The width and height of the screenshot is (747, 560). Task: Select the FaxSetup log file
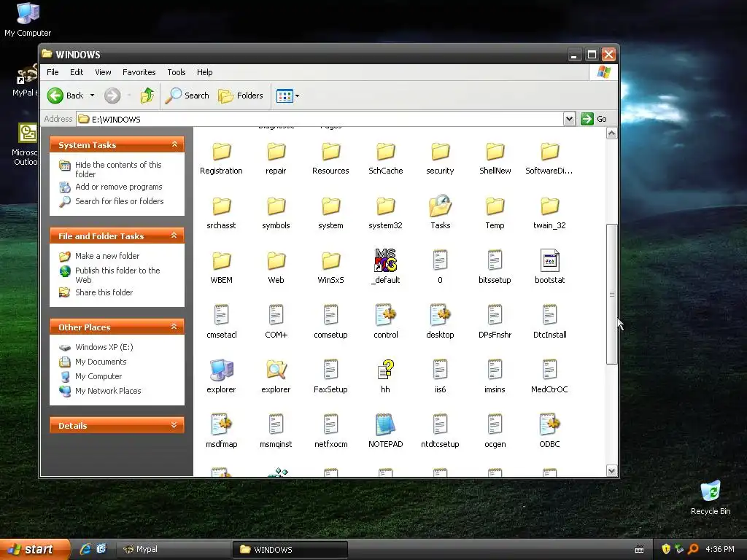click(x=330, y=378)
